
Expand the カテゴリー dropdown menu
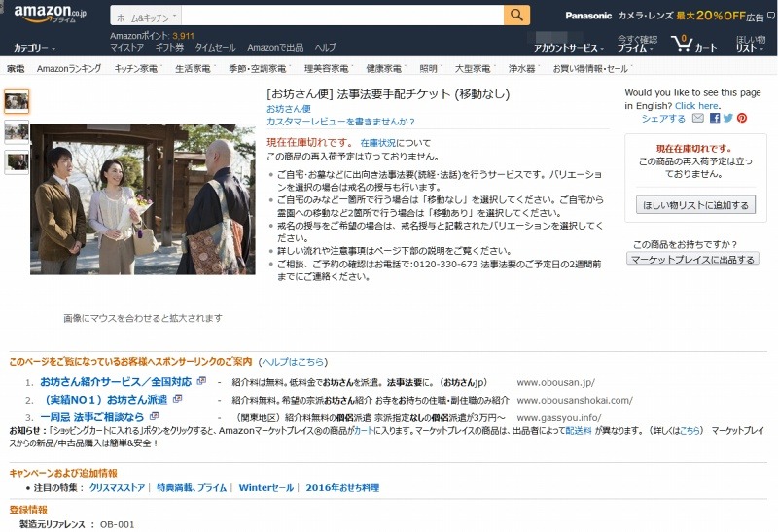[x=34, y=48]
